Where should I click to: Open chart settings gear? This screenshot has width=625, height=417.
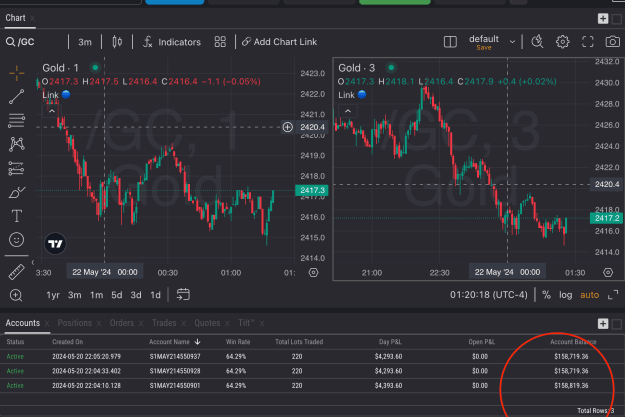562,41
